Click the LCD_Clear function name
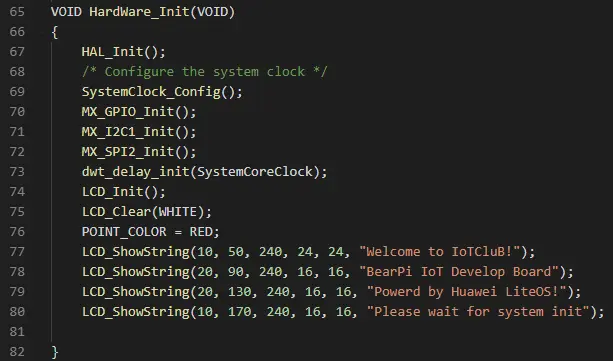 116,212
